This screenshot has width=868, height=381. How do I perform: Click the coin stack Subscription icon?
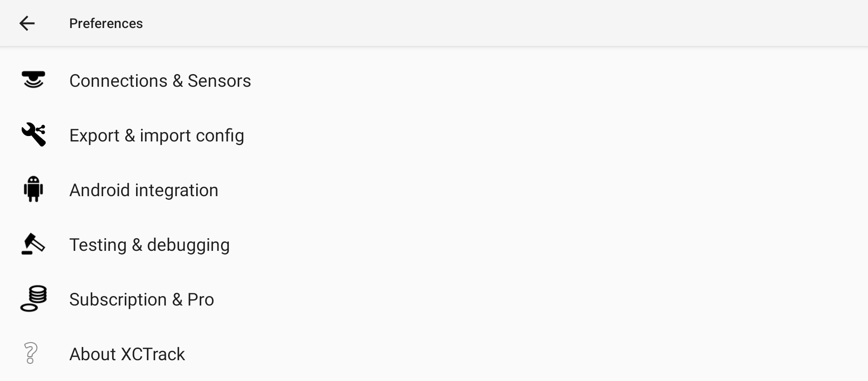[33, 299]
